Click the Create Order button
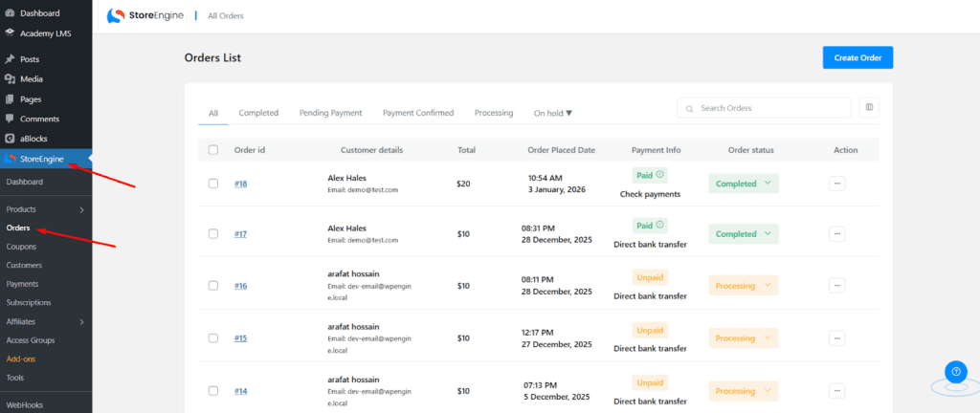Viewport: 980px width, 413px height. 857,57
